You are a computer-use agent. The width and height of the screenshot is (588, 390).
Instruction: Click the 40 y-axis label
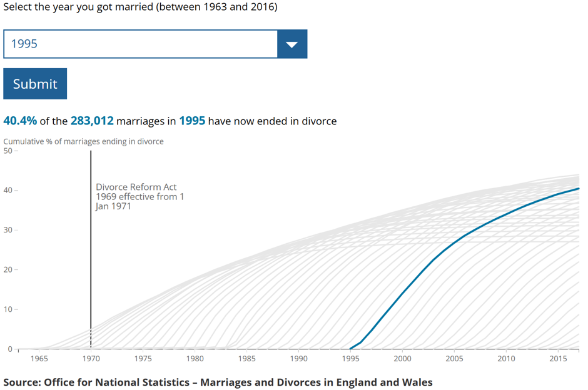click(x=8, y=191)
